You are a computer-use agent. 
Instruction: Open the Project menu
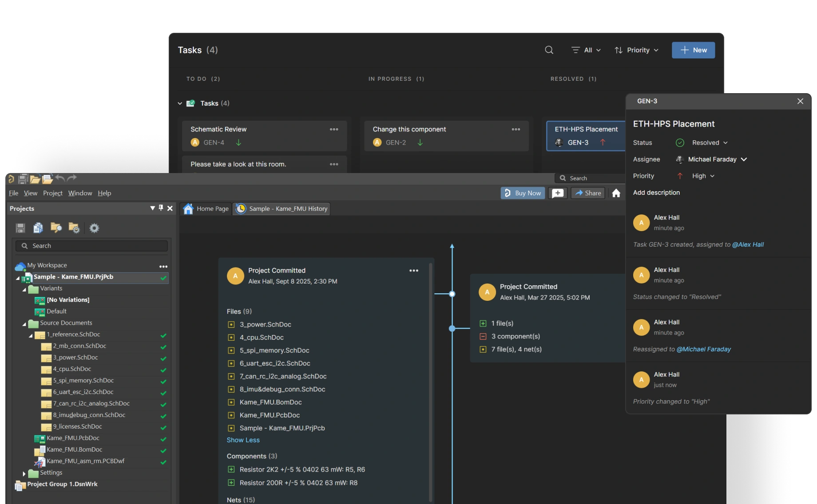point(52,193)
